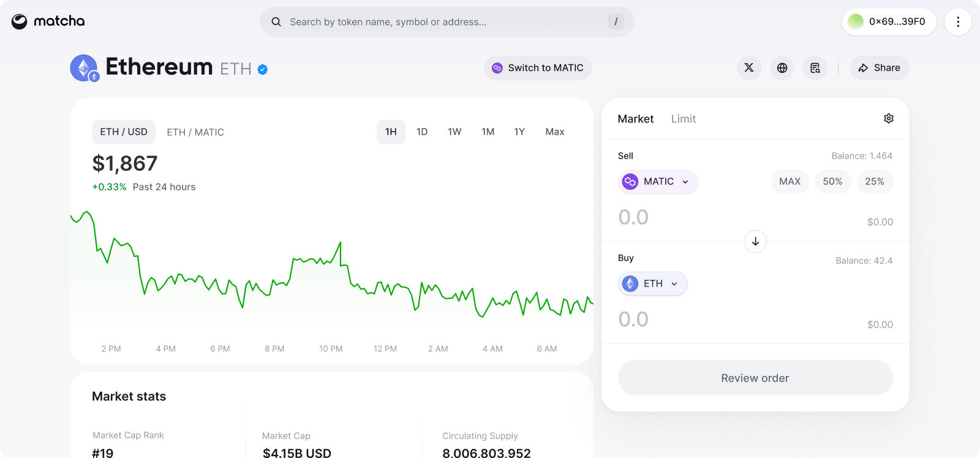980x458 pixels.
Task: Select the 1H chart timeframe
Action: [x=391, y=132]
